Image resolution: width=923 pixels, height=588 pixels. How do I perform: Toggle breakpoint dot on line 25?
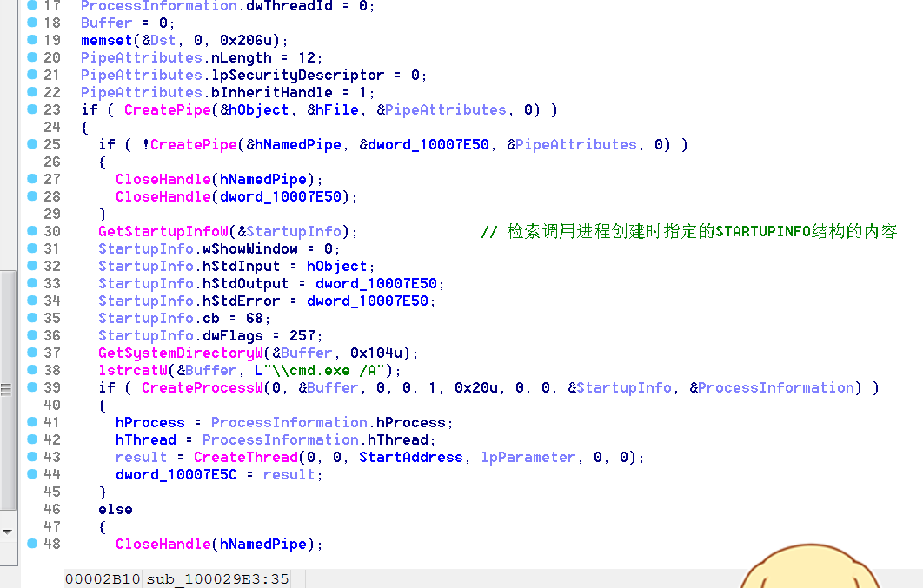[x=32, y=144]
